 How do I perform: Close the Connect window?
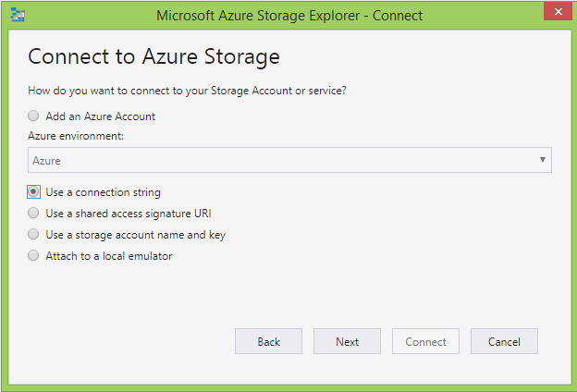pos(558,11)
